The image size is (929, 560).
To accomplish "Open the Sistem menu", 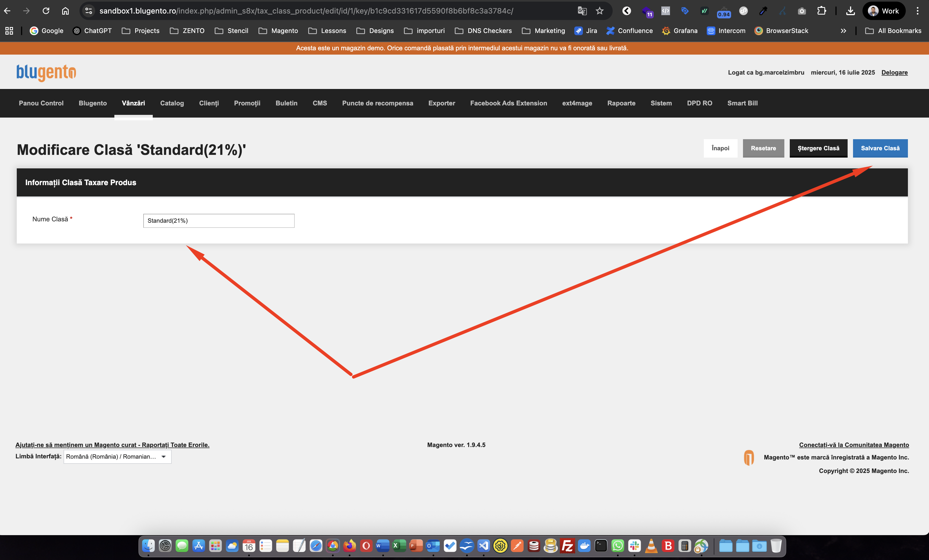I will coord(661,103).
